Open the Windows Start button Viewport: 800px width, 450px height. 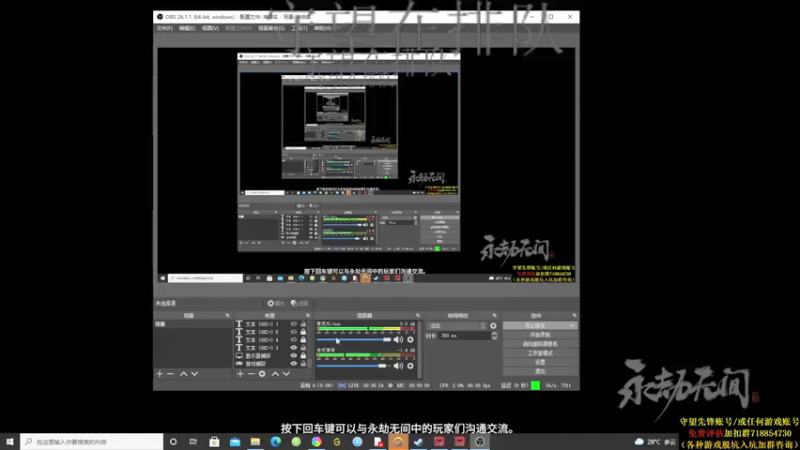point(10,442)
